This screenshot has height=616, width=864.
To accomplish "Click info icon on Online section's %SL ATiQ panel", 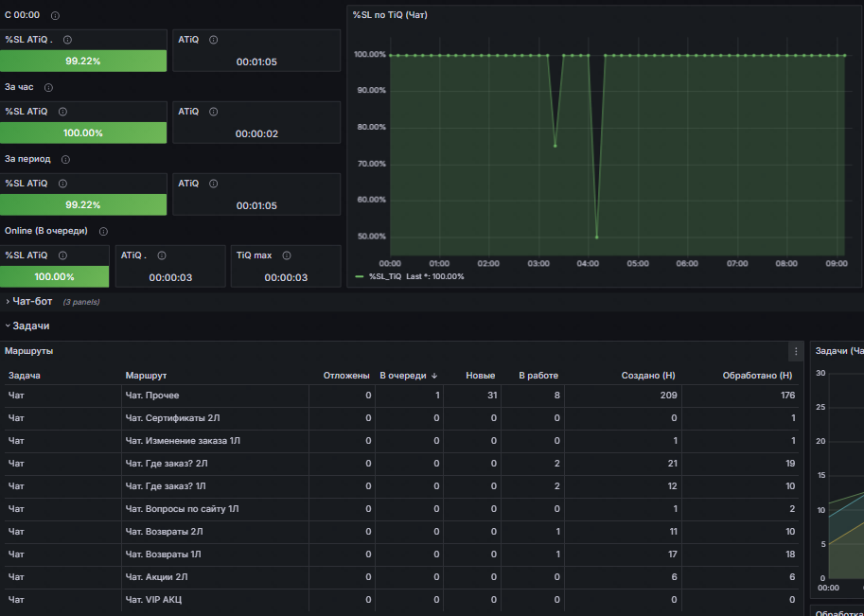I will click(62, 255).
